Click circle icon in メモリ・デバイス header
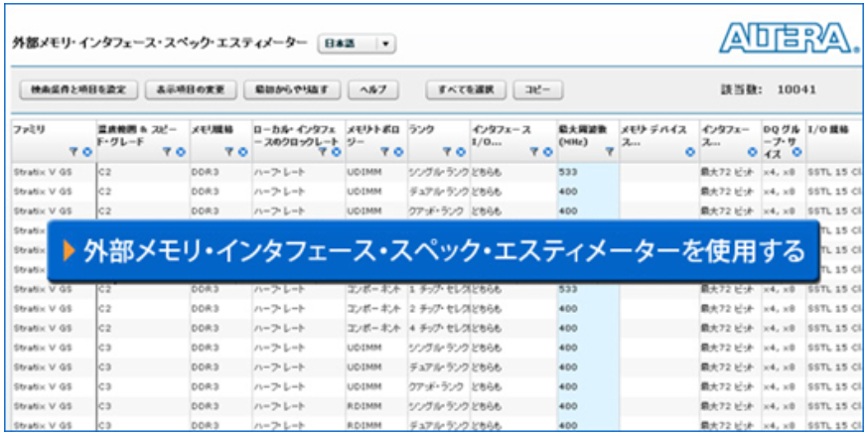 [689, 151]
